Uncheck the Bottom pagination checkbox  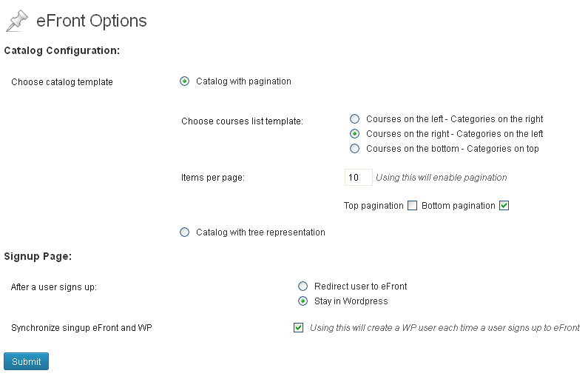pos(504,206)
